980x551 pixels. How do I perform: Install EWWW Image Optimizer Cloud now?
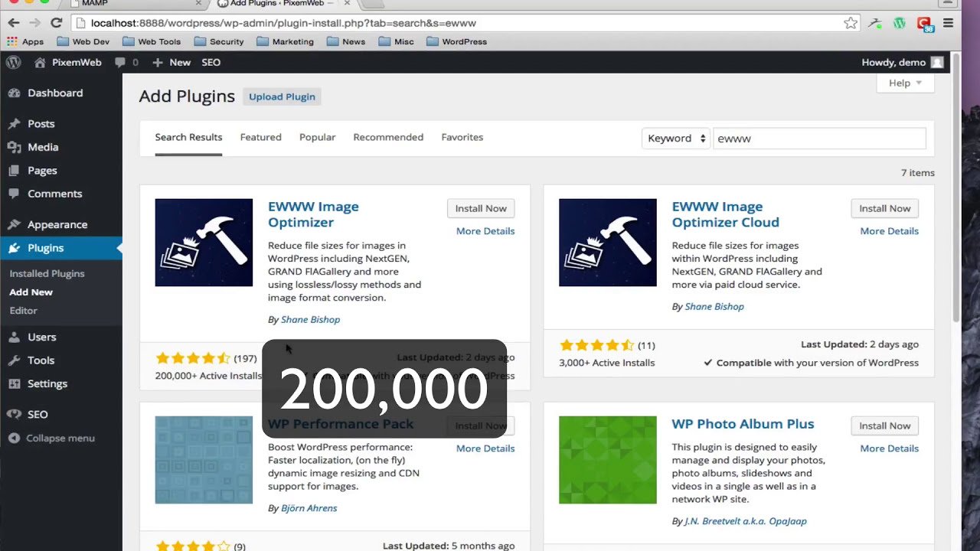click(x=884, y=208)
